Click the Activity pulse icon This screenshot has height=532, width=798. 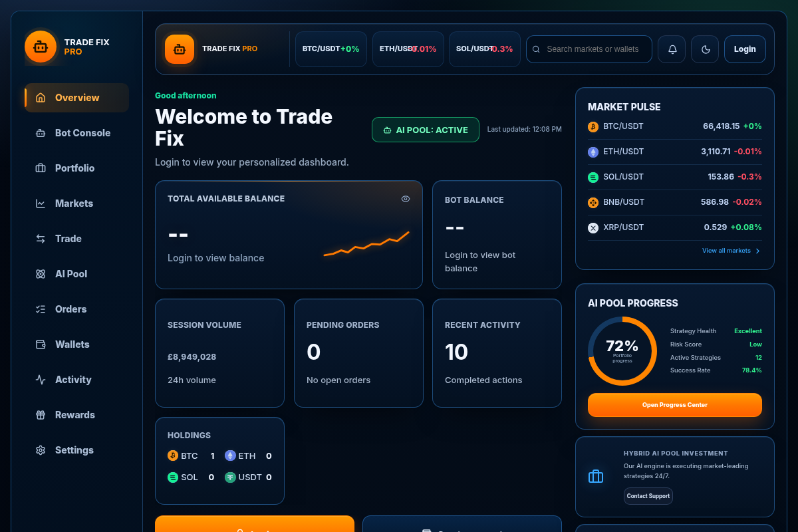coord(41,380)
